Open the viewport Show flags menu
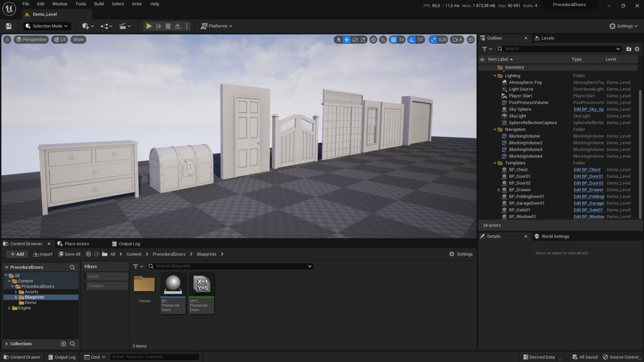 click(x=78, y=40)
